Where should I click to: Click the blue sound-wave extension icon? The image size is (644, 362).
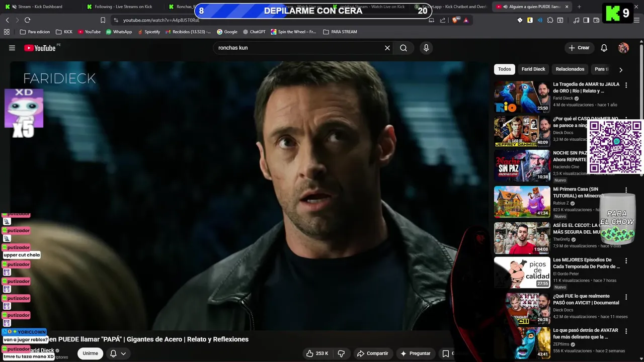(540, 20)
